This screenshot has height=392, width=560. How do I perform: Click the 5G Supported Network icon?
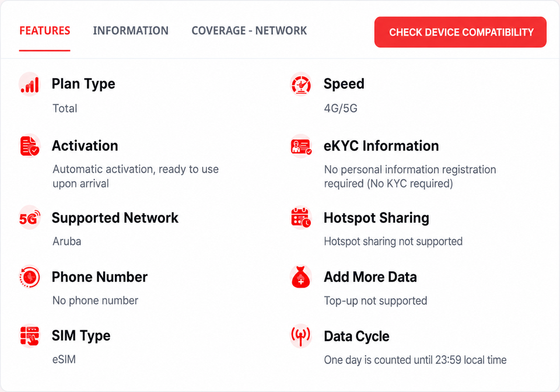[x=29, y=218]
